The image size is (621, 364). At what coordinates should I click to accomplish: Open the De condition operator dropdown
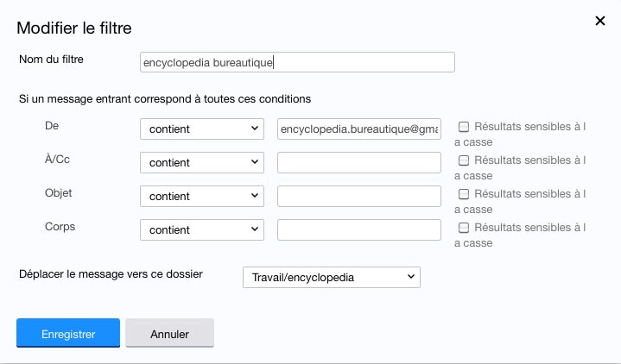point(201,129)
